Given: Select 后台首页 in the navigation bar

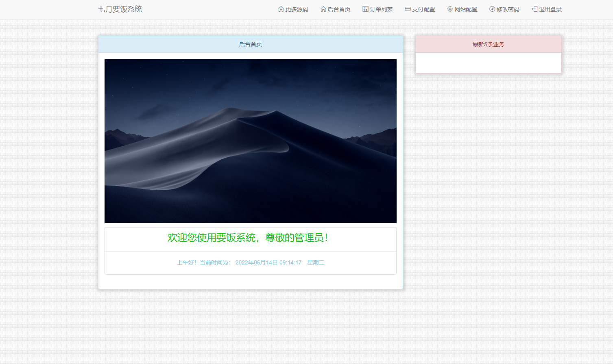Looking at the screenshot, I should pos(338,9).
